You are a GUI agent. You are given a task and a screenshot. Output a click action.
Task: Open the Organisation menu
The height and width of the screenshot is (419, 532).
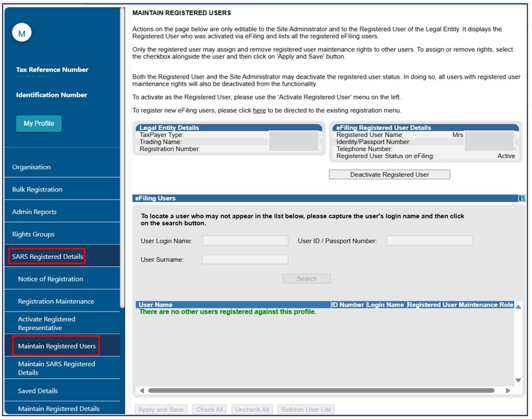[x=62, y=167]
